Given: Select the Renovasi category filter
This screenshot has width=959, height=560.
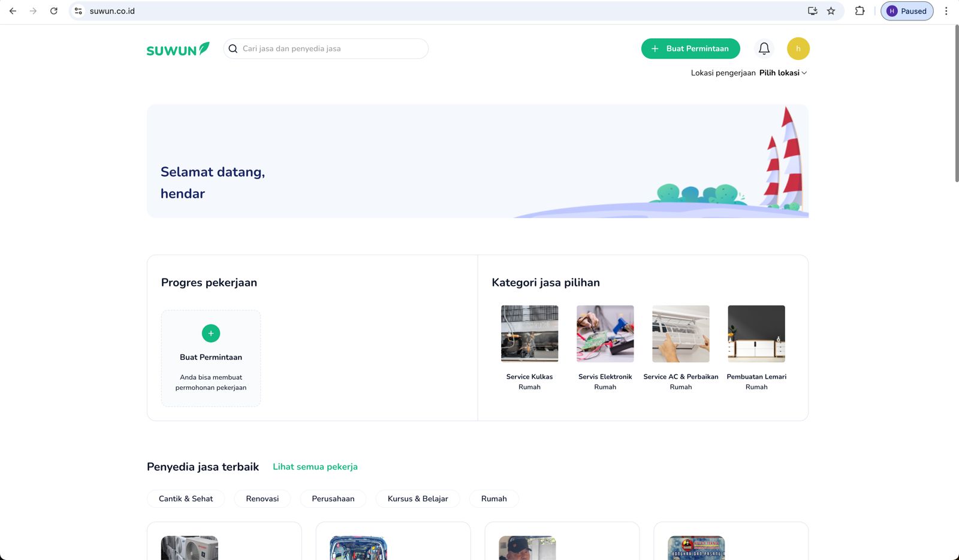Looking at the screenshot, I should click(x=262, y=498).
